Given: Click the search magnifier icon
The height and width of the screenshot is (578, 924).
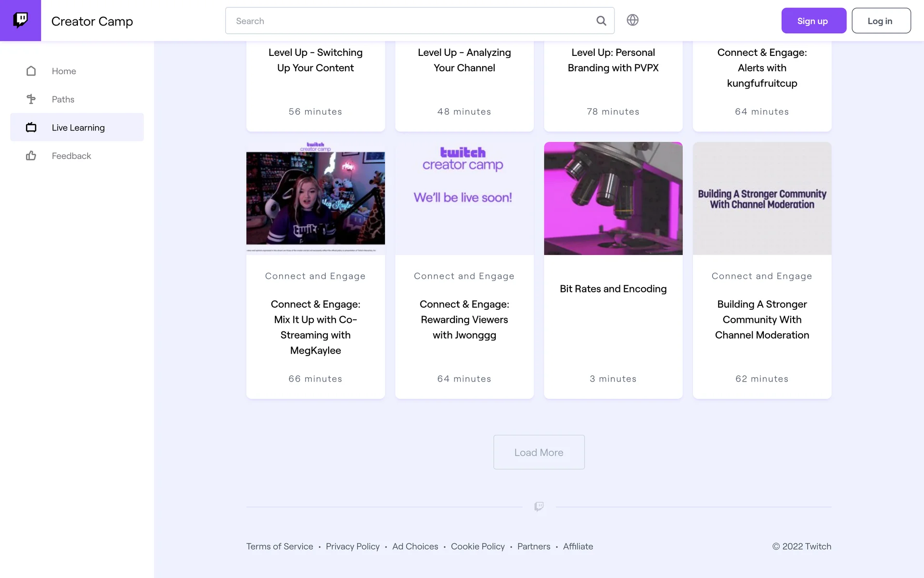Looking at the screenshot, I should tap(601, 21).
